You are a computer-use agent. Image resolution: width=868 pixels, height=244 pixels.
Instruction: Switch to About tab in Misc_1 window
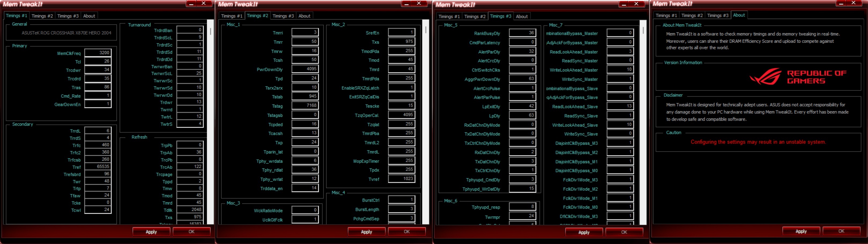click(x=304, y=16)
